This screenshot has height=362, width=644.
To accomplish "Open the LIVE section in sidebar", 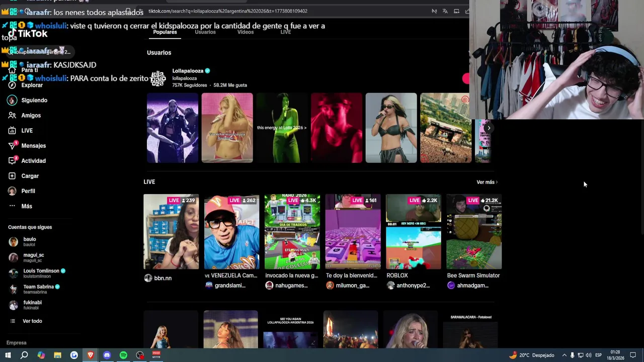I will click(x=20, y=130).
